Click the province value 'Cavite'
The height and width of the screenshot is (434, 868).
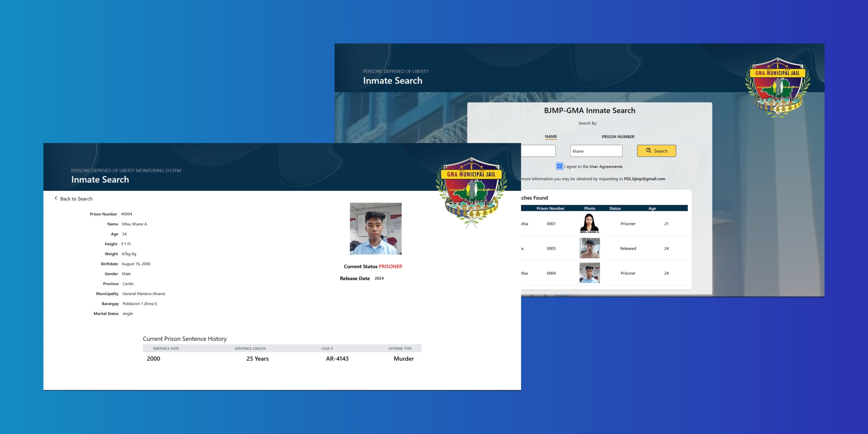(x=128, y=284)
